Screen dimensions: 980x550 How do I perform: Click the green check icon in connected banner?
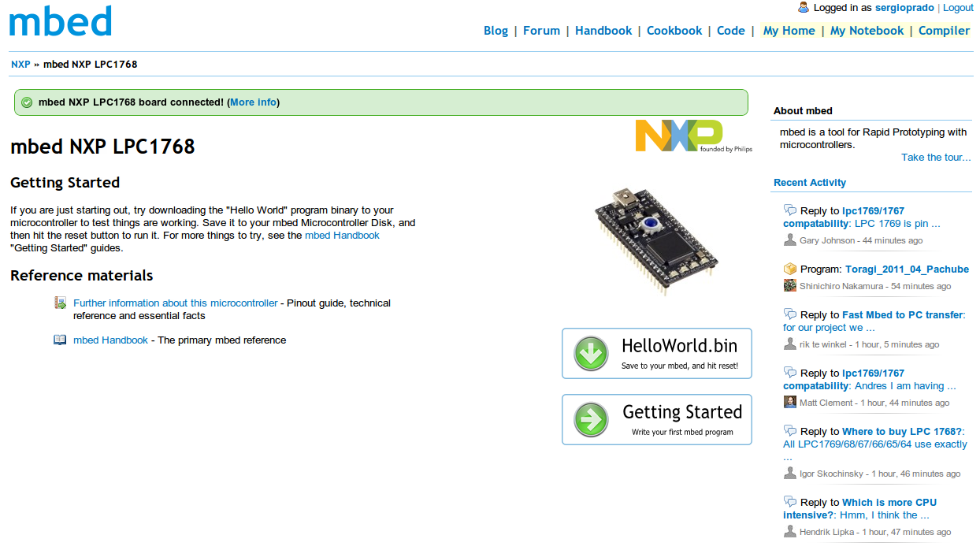point(28,102)
